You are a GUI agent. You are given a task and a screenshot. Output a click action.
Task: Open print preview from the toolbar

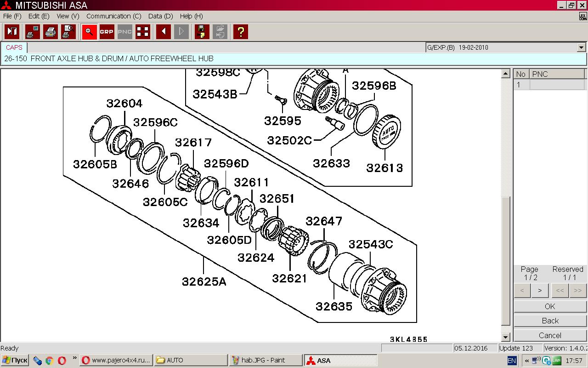[x=68, y=32]
